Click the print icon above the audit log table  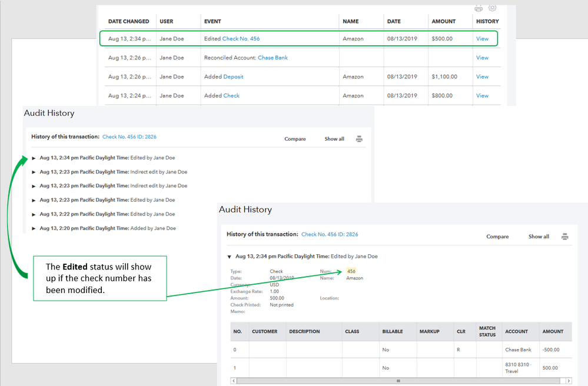479,8
